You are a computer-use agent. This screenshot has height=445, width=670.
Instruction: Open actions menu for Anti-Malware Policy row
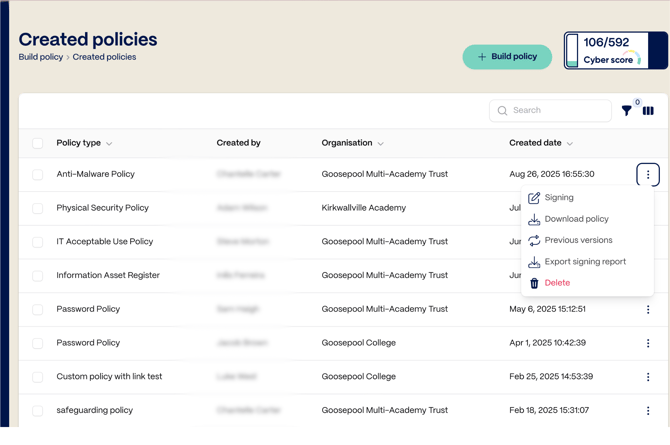[x=648, y=175]
